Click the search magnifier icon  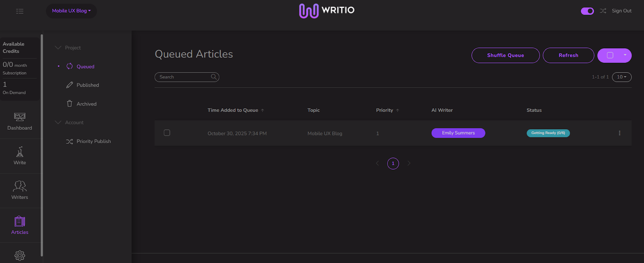(x=214, y=77)
